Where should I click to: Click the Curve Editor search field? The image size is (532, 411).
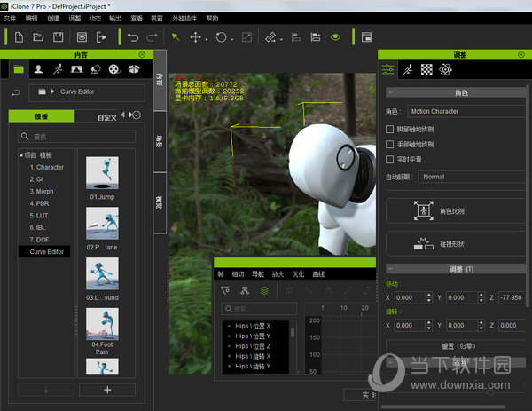(259, 309)
